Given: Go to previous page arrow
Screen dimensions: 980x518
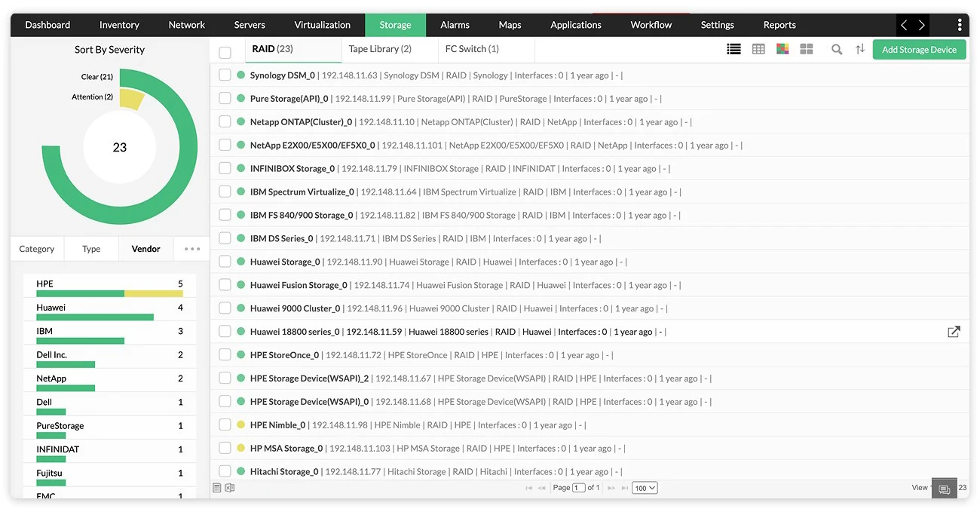Looking at the screenshot, I should tap(541, 488).
